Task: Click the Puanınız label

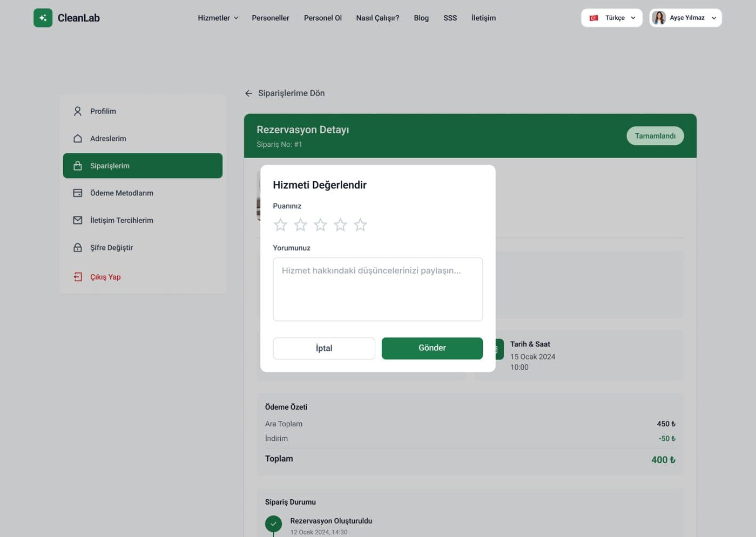Action: [287, 206]
